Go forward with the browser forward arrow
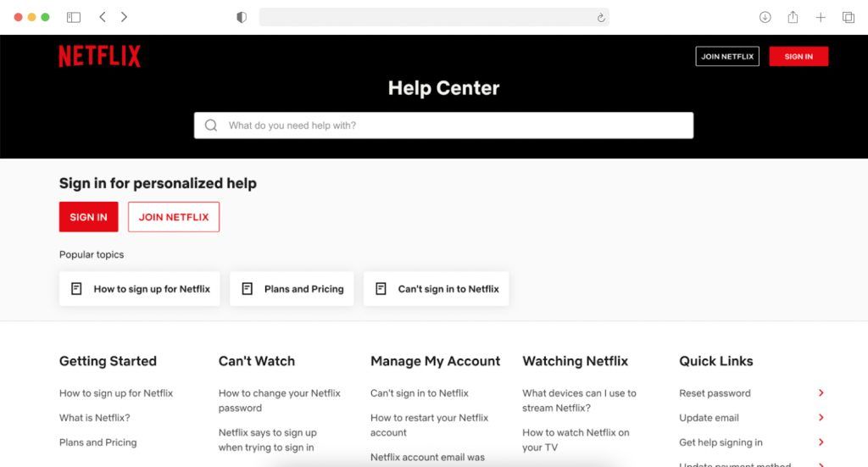 (124, 17)
